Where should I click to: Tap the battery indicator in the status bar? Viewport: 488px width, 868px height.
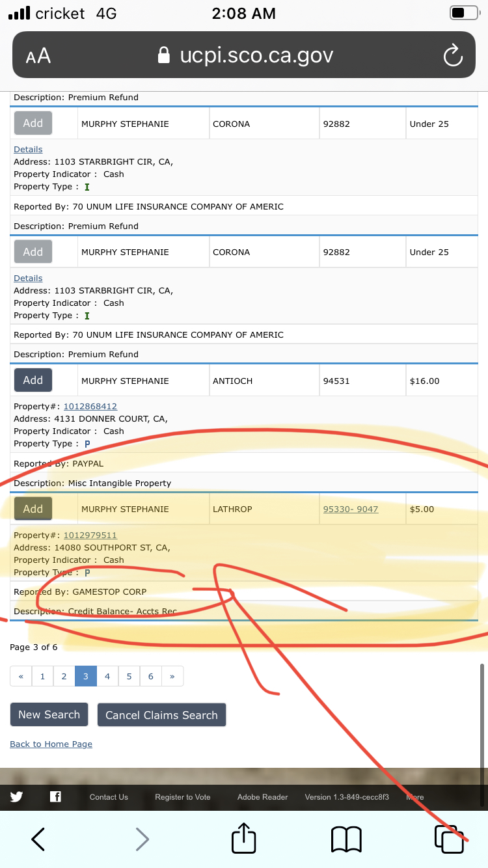[x=465, y=13]
